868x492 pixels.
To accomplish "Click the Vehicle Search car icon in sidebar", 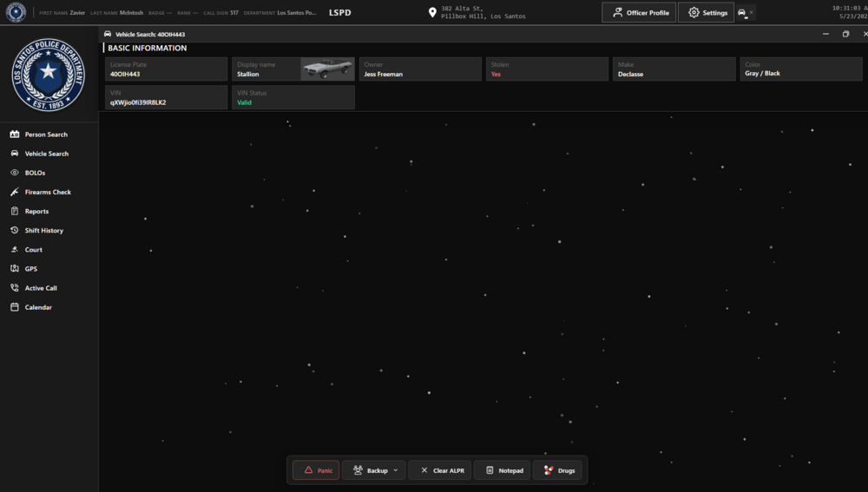I will tap(15, 154).
